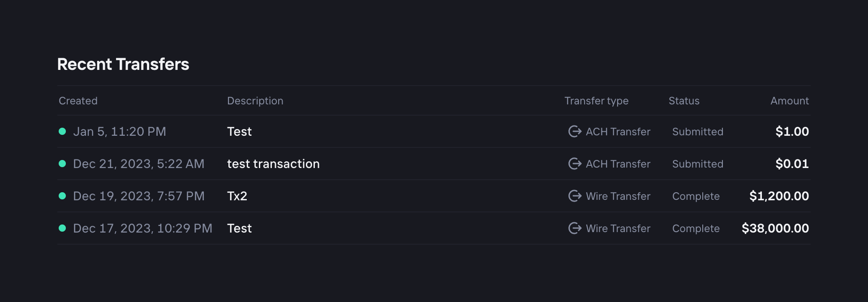Select the Tx2 transfer row
Image resolution: width=868 pixels, height=302 pixels.
403,196
